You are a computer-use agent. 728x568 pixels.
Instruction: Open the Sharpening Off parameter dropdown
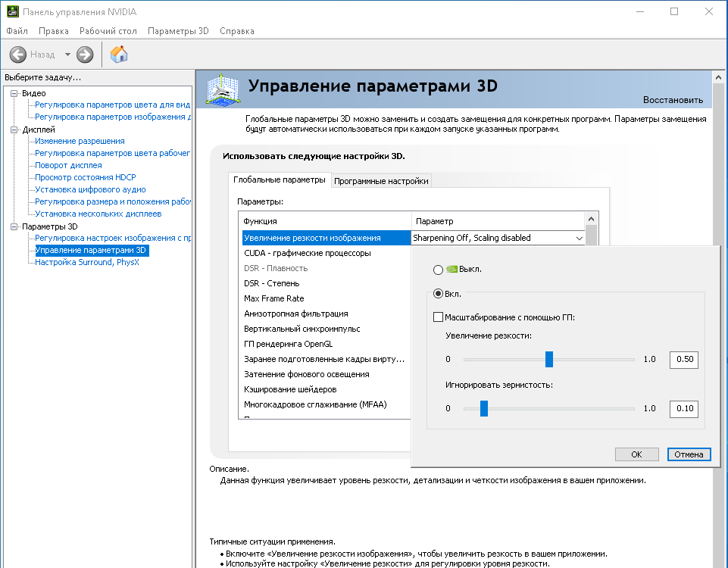coord(579,238)
